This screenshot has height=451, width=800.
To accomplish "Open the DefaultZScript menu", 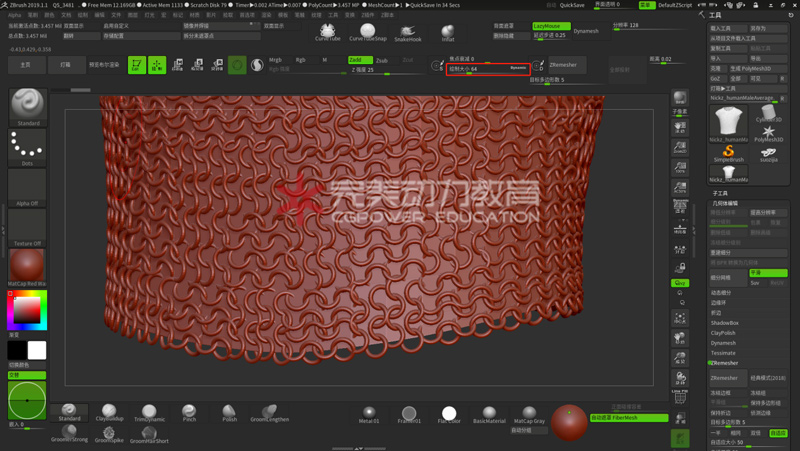I will click(676, 5).
